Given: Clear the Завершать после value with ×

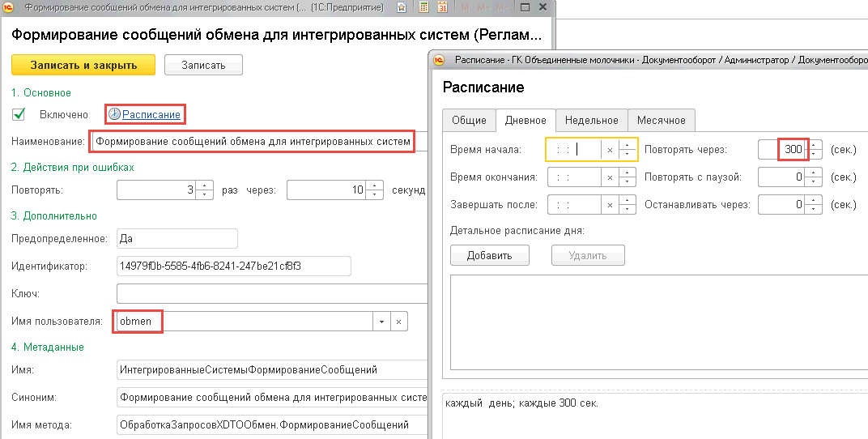Looking at the screenshot, I should click(610, 205).
